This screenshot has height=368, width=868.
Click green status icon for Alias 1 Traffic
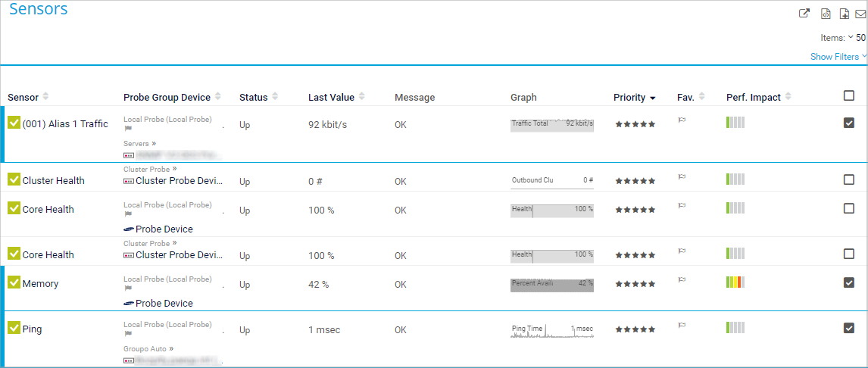[14, 123]
